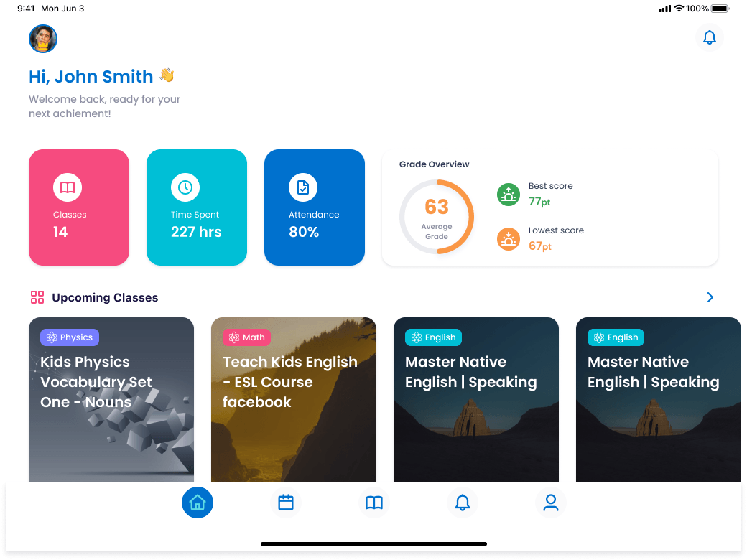
Task: Open the Home tab in the bottom navigation
Action: click(x=198, y=503)
